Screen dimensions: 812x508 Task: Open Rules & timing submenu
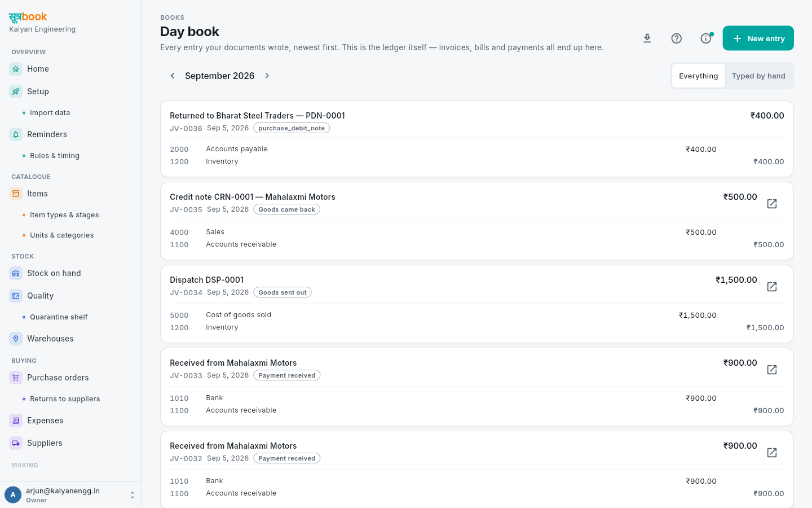click(55, 156)
